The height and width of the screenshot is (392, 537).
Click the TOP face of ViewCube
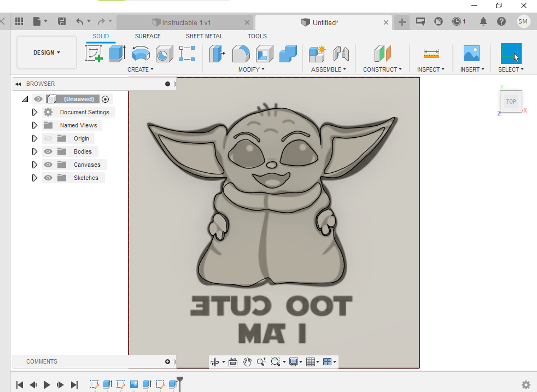point(511,102)
